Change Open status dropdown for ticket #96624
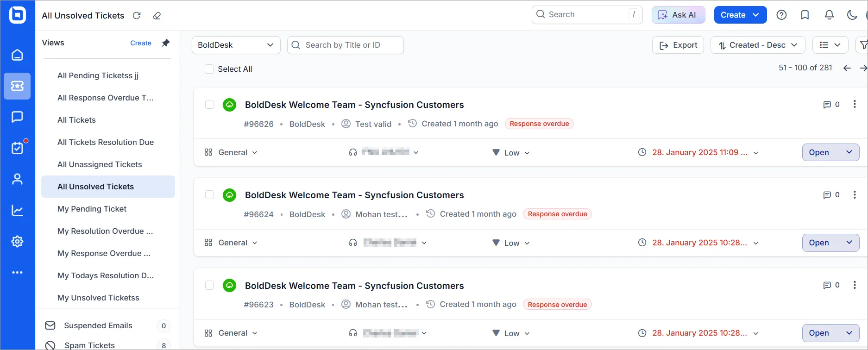 [831, 243]
